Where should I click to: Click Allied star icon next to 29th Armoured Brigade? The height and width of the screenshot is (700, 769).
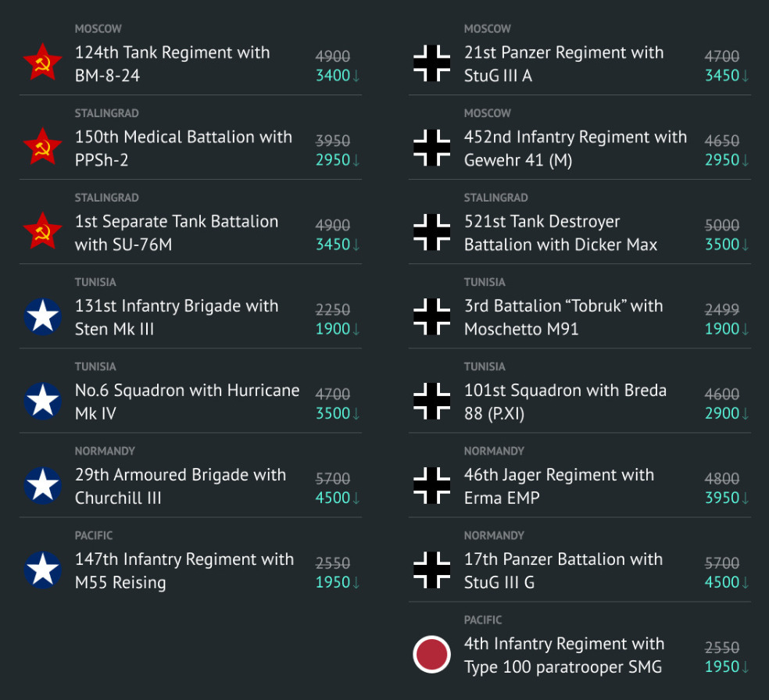tap(42, 485)
